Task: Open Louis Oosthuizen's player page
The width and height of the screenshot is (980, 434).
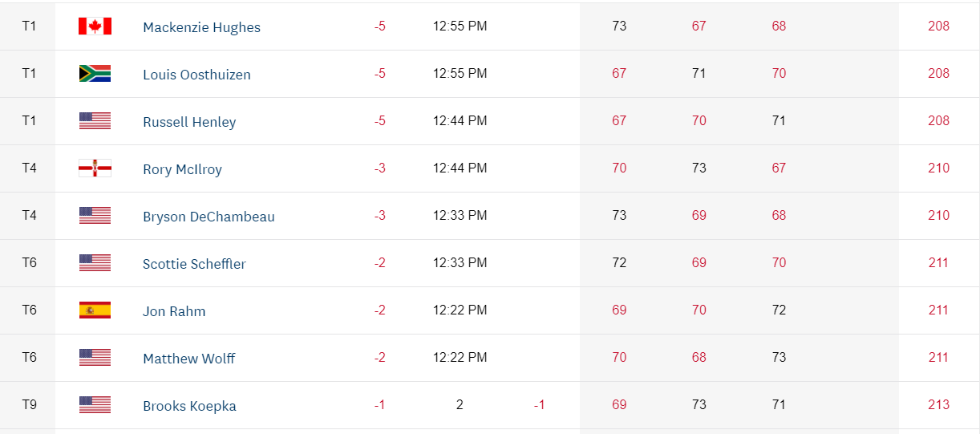Action: [196, 75]
